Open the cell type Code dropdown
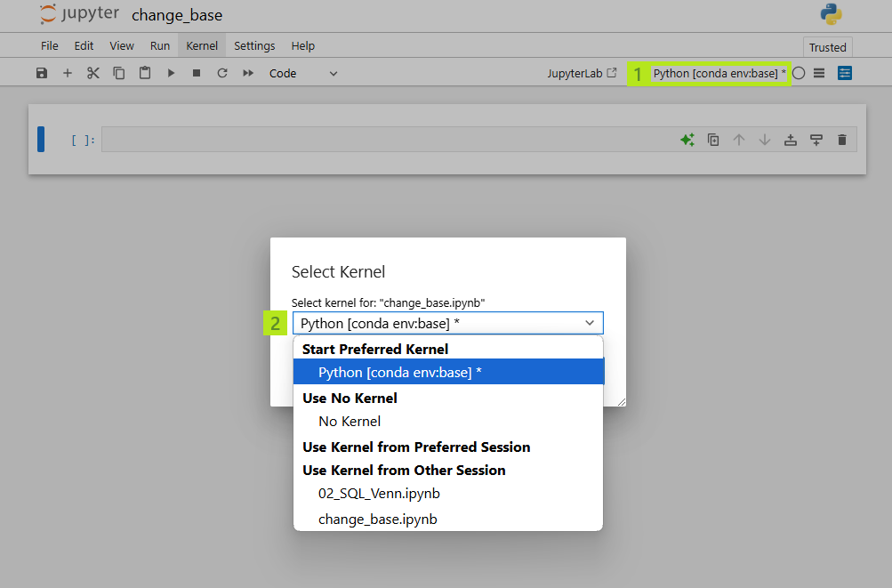892x588 pixels. coord(303,74)
